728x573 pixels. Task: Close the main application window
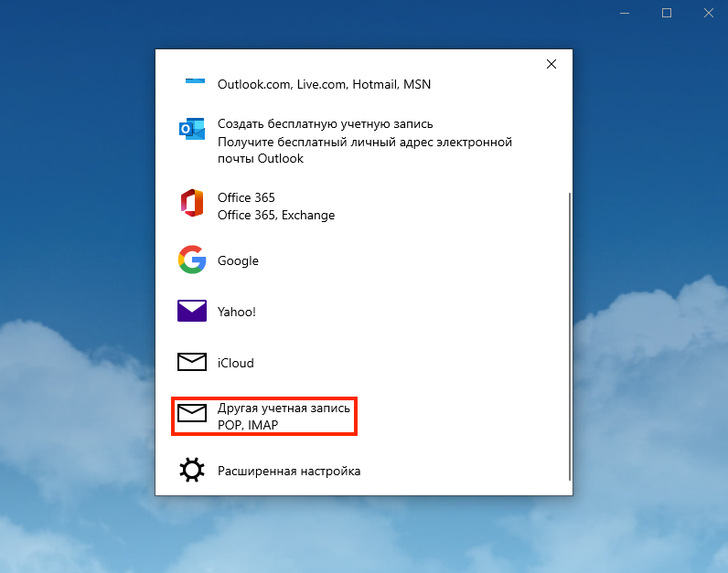click(x=708, y=13)
